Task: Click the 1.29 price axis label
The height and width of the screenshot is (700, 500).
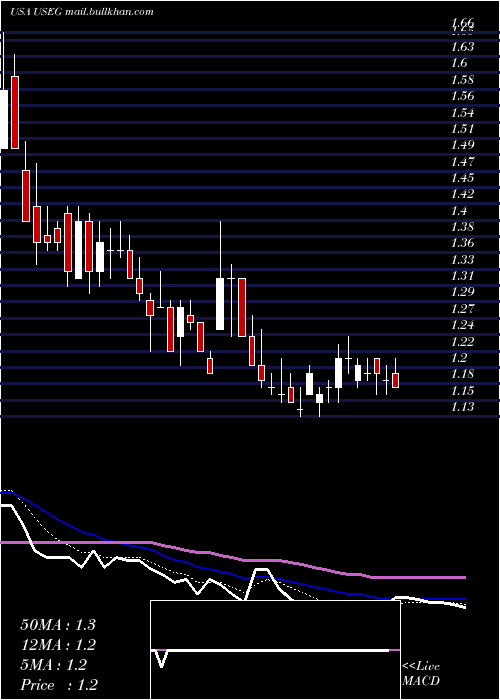Action: (x=462, y=292)
